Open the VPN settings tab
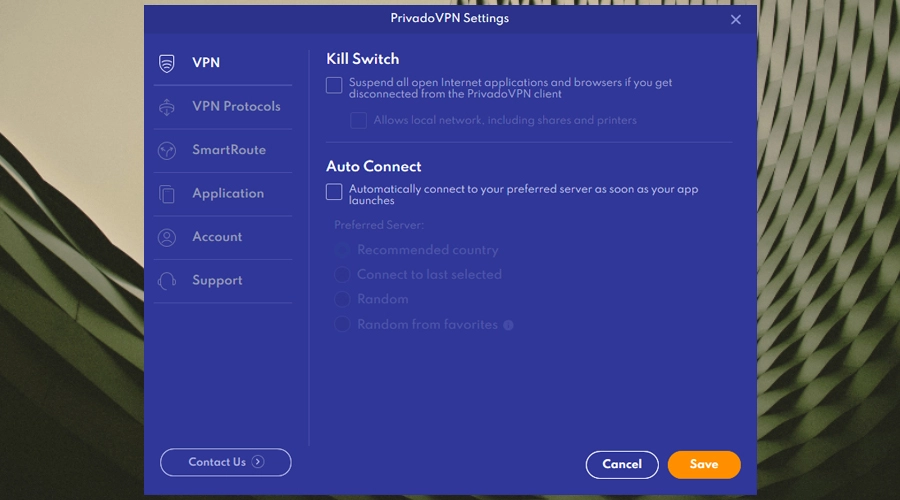The width and height of the screenshot is (900, 500). pyautogui.click(x=223, y=63)
